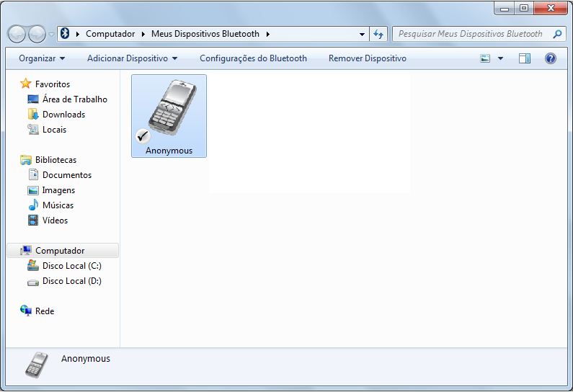Open recent pages dropdown beside navigation arrows
The width and height of the screenshot is (573, 392).
click(x=51, y=35)
